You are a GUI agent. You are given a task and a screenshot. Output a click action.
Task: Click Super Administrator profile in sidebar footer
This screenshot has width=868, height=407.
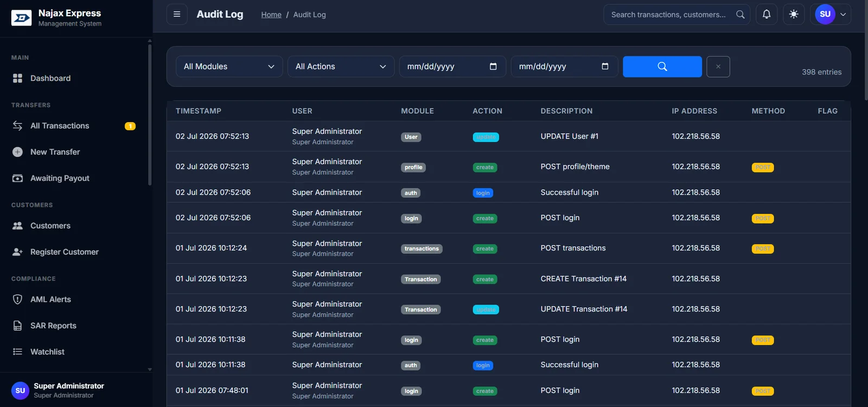[x=69, y=390]
